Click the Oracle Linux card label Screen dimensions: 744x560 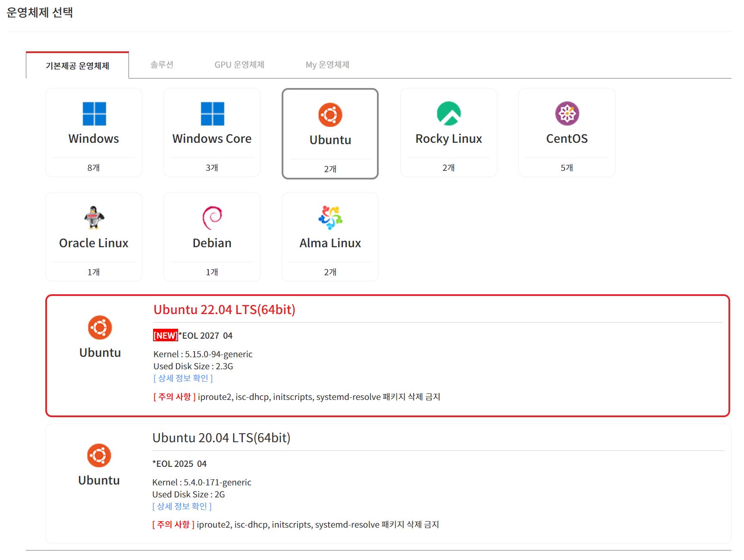pyautogui.click(x=94, y=243)
